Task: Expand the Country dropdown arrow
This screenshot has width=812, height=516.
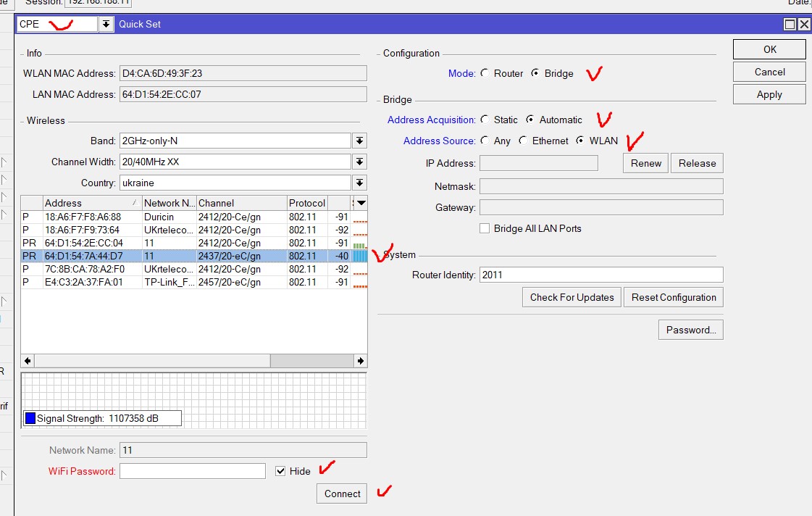Action: 359,183
